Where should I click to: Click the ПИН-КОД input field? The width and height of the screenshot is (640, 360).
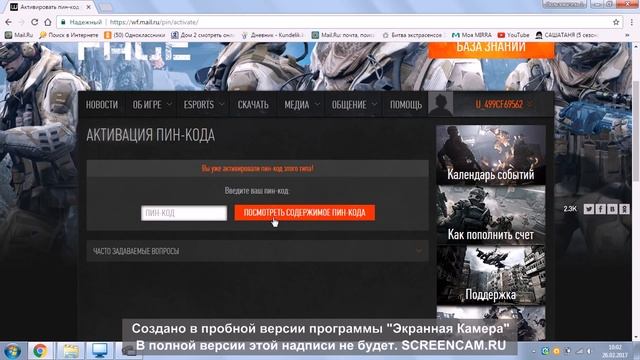pos(184,213)
